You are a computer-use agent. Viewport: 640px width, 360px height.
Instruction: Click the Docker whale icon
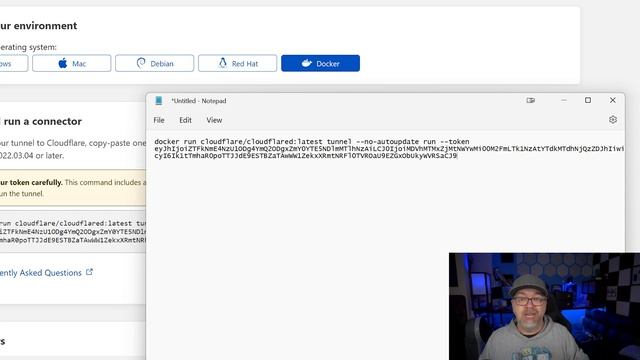[307, 63]
